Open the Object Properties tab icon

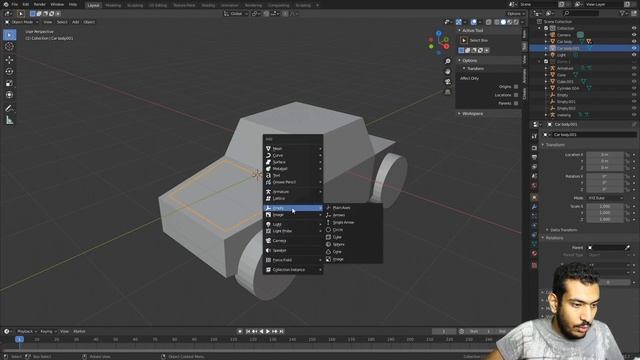point(534,197)
